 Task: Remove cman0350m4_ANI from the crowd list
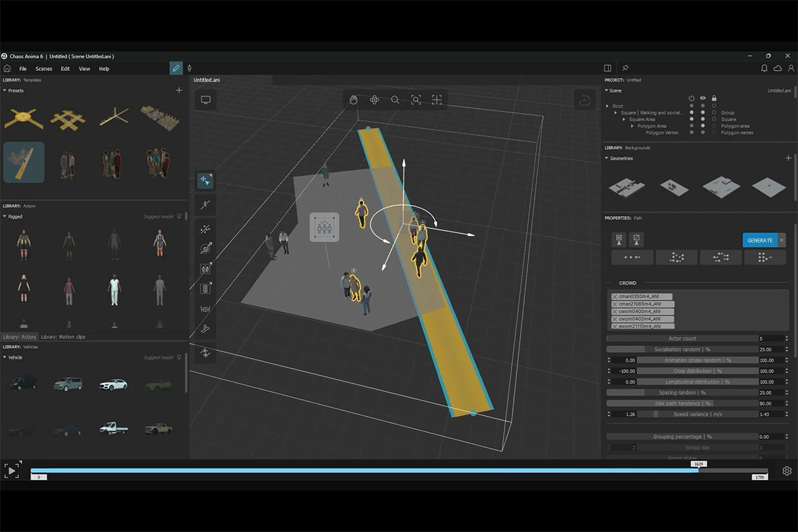[615, 297]
